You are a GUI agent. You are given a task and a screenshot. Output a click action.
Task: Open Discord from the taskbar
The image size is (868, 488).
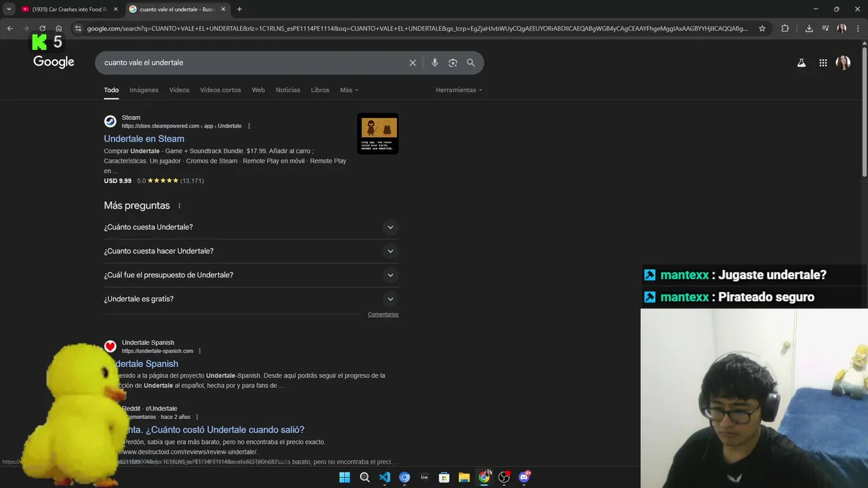524,477
